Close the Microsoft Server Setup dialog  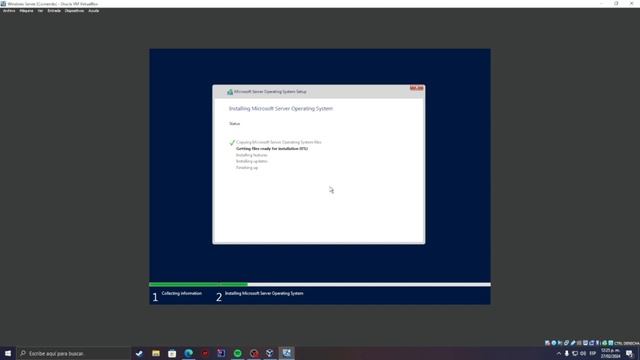click(416, 88)
